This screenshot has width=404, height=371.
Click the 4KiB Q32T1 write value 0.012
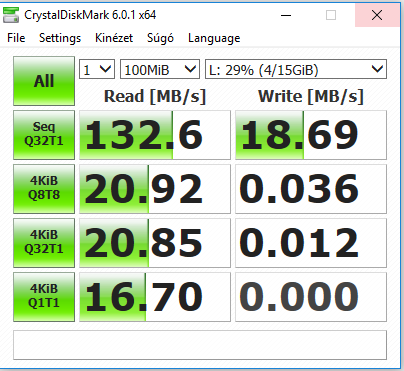[311, 243]
